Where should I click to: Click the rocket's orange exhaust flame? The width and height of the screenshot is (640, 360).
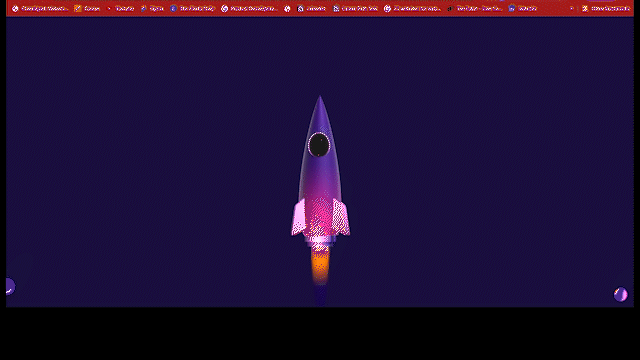coord(320,265)
